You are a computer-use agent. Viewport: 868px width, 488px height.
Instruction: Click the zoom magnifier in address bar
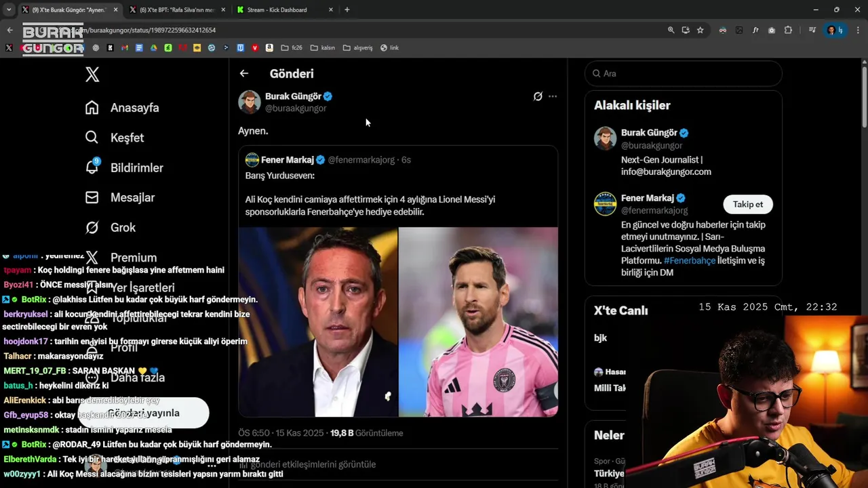coord(671,30)
